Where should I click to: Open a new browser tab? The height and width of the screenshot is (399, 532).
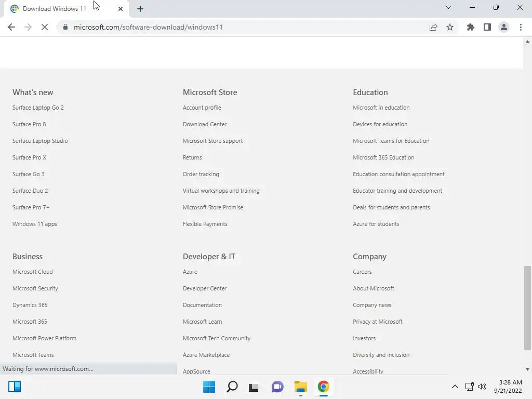click(x=140, y=9)
